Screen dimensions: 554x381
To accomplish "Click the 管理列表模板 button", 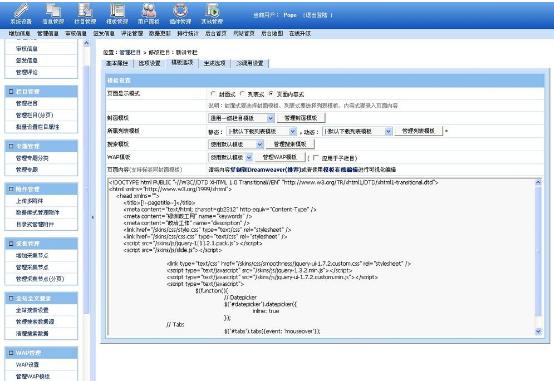I will pos(418,131).
